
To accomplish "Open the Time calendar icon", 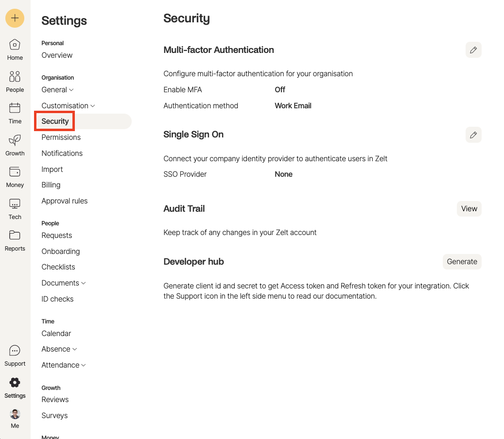I will pos(15,108).
